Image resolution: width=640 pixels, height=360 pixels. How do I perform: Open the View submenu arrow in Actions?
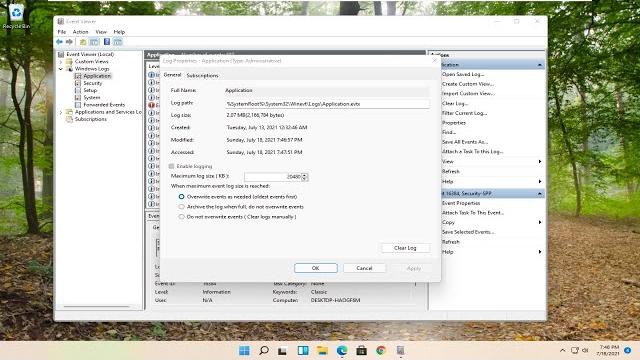pos(540,162)
